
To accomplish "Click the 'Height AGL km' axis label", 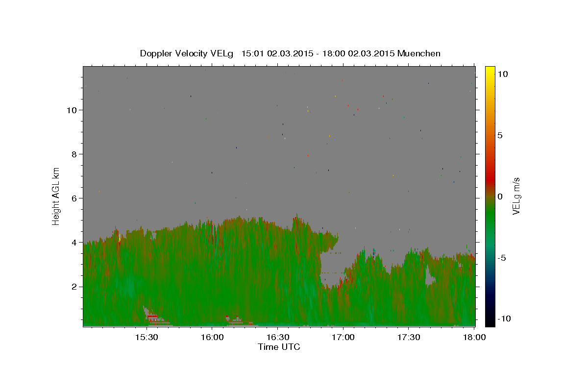I will point(56,196).
